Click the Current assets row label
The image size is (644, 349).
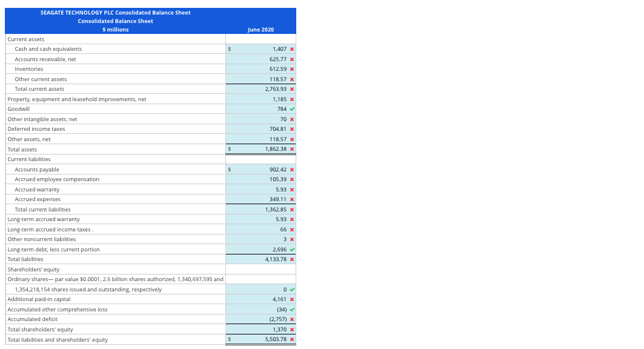pyautogui.click(x=26, y=39)
